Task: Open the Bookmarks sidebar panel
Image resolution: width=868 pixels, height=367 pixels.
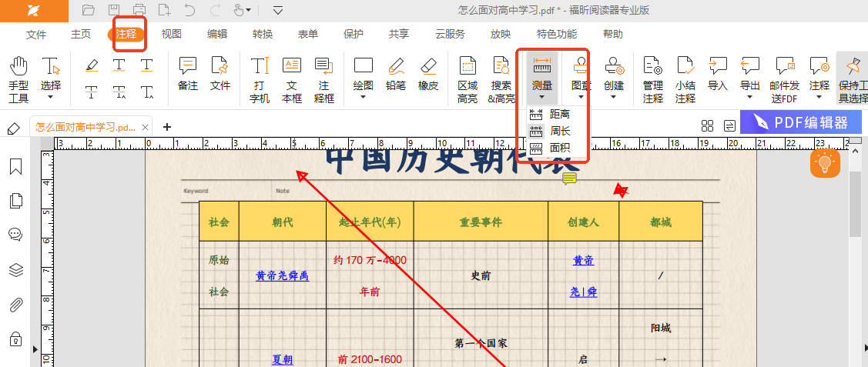Action: click(x=16, y=166)
